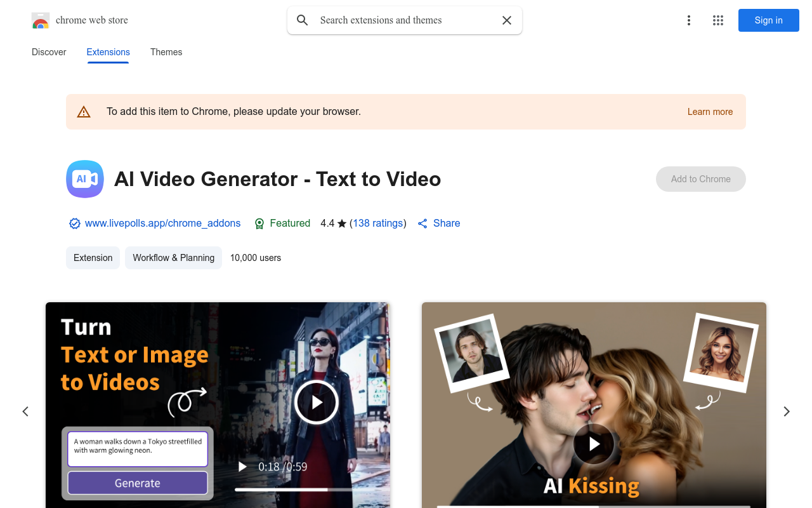Click the AI Video Generator extension icon
The height and width of the screenshot is (508, 812).
(x=85, y=179)
